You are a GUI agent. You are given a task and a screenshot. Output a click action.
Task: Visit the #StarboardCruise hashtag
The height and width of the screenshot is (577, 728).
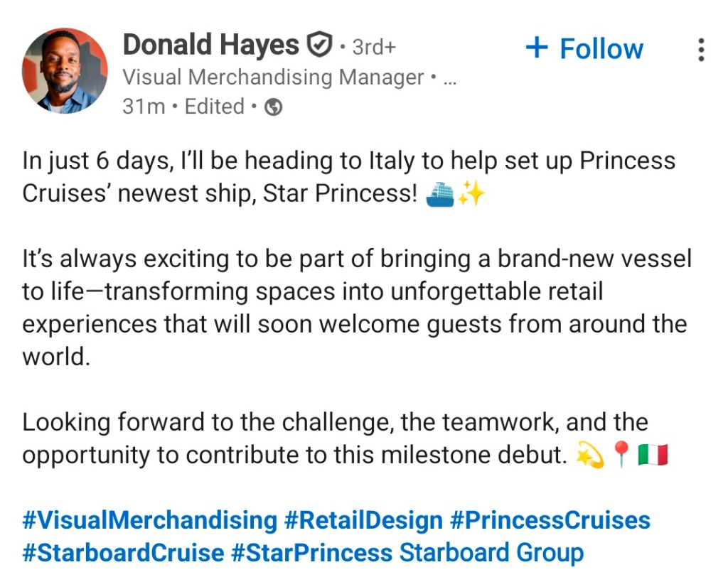pos(124,552)
